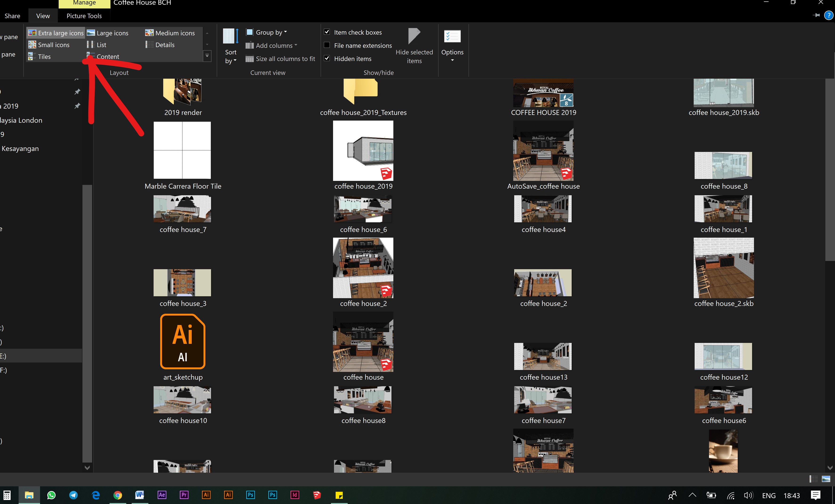Launch Telegram from the taskbar
The height and width of the screenshot is (504, 835).
(x=73, y=495)
